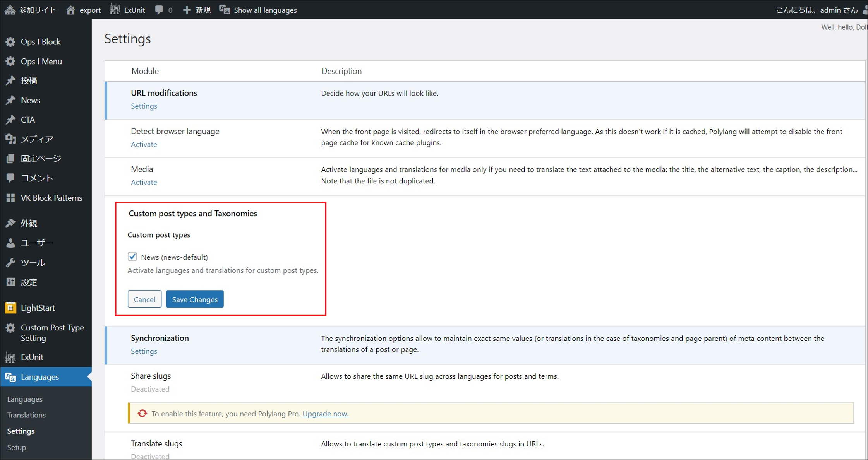Activate the Detect browser language module
868x460 pixels.
pyautogui.click(x=144, y=144)
